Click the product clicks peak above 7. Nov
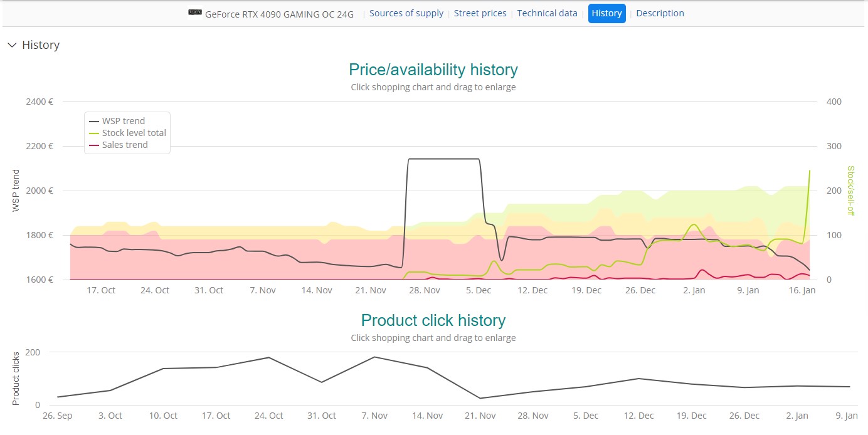 374,357
